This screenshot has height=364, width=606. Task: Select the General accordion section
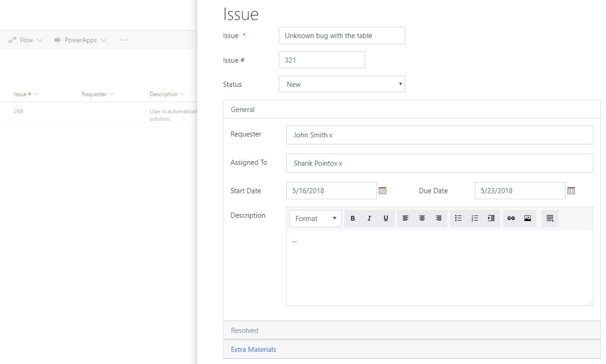point(412,110)
